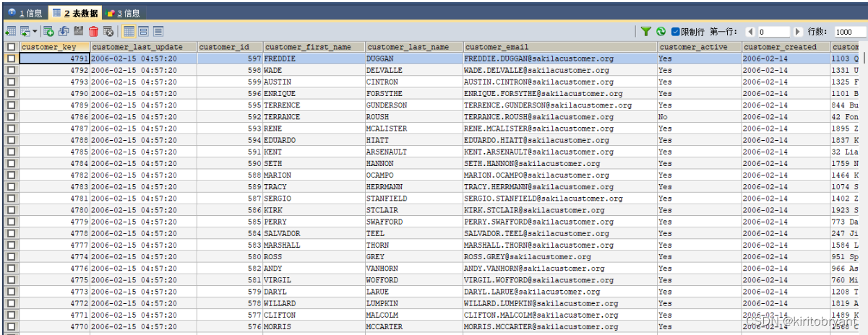Click next page arrow beside first row field
Viewport: 868px width, 335px height.
click(x=798, y=32)
